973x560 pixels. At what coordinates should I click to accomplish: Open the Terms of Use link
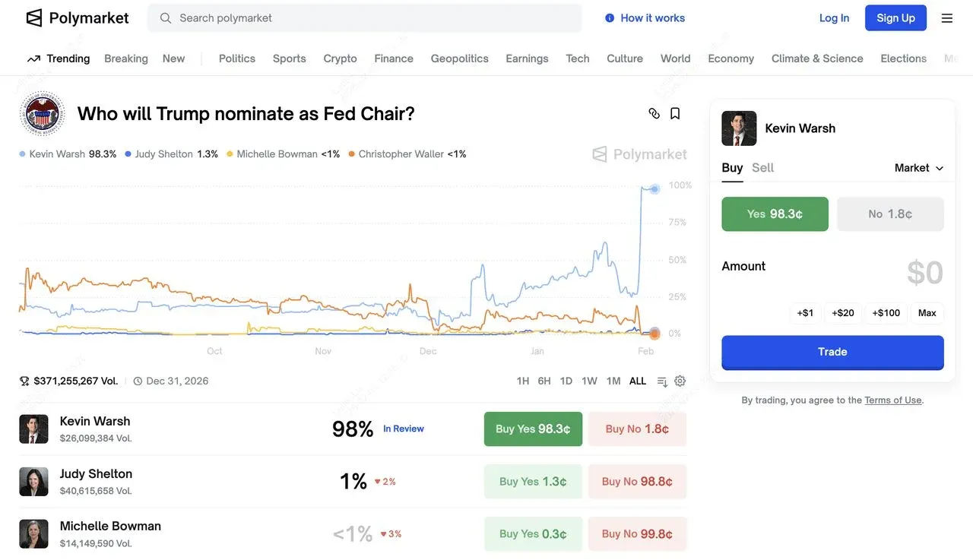pos(892,399)
